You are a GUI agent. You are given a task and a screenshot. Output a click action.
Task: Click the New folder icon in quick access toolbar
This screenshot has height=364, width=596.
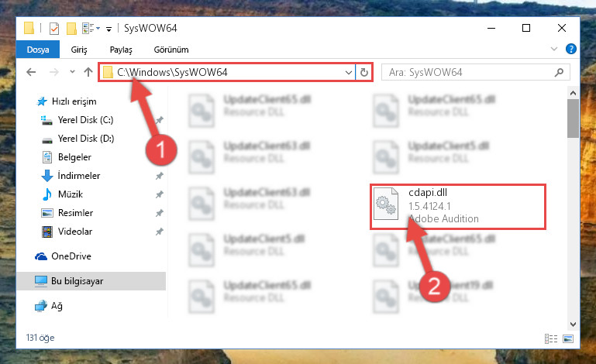click(x=71, y=29)
